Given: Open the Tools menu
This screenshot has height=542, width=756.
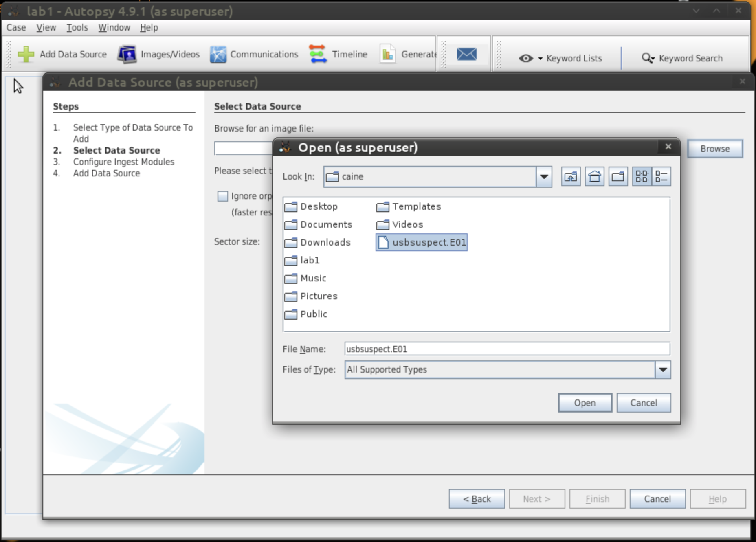Looking at the screenshot, I should (77, 27).
